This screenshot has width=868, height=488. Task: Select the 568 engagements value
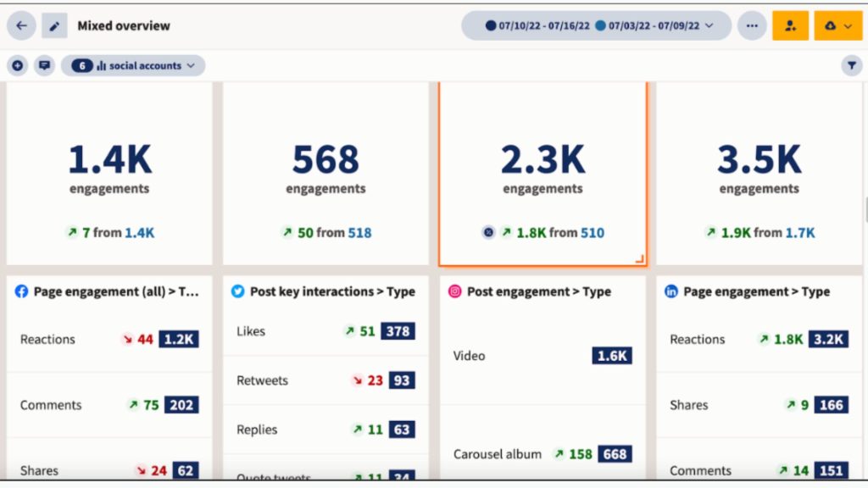click(326, 159)
